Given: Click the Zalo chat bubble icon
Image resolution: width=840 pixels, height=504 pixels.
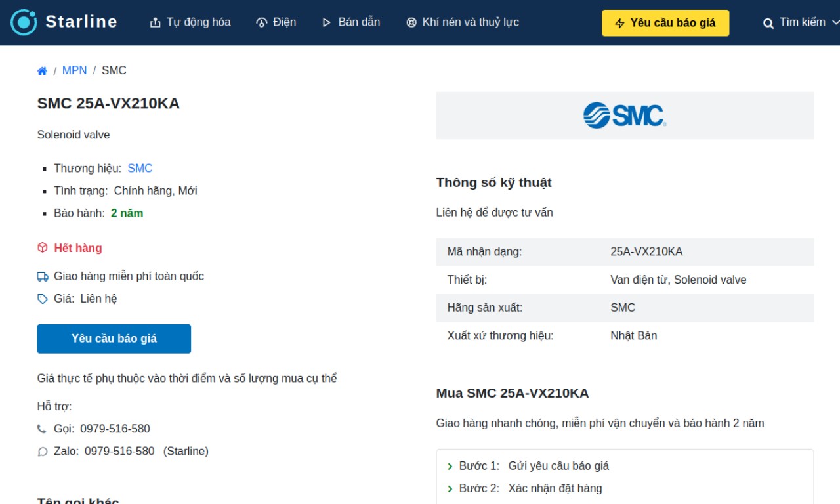Looking at the screenshot, I should coord(43,451).
